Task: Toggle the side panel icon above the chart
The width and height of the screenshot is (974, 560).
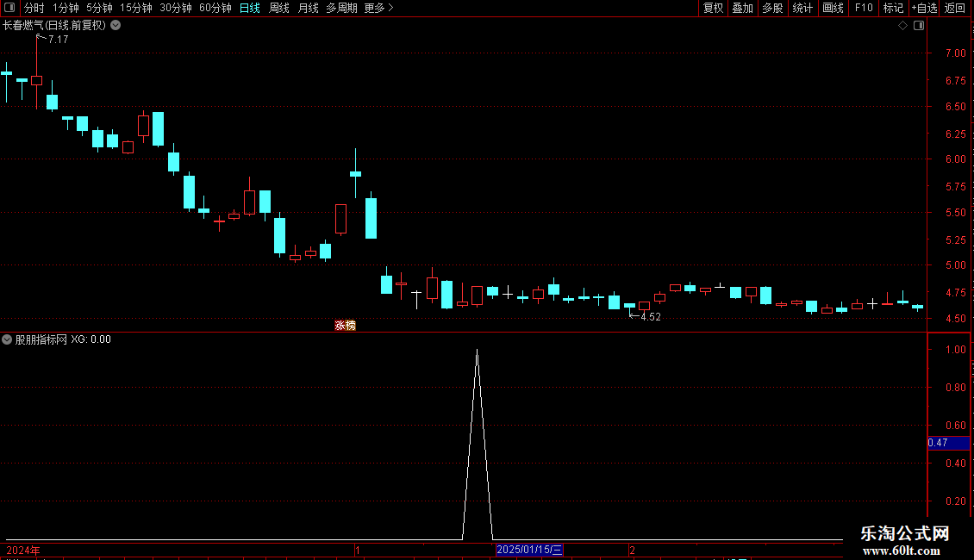Action: (919, 26)
